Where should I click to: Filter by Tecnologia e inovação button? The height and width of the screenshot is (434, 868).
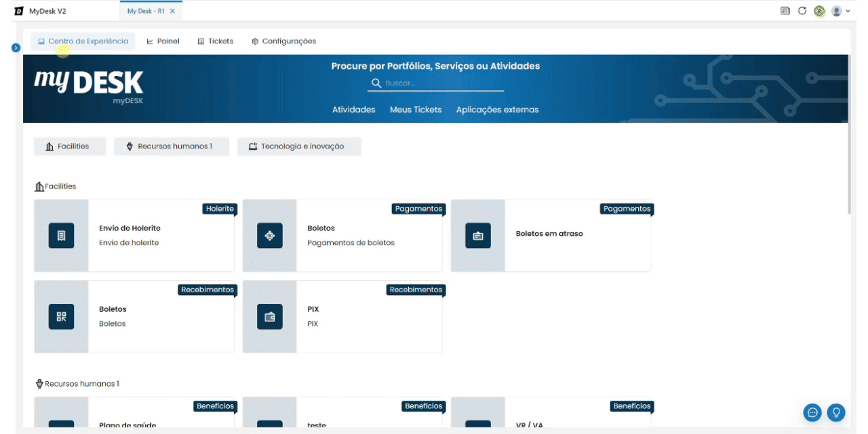click(299, 146)
